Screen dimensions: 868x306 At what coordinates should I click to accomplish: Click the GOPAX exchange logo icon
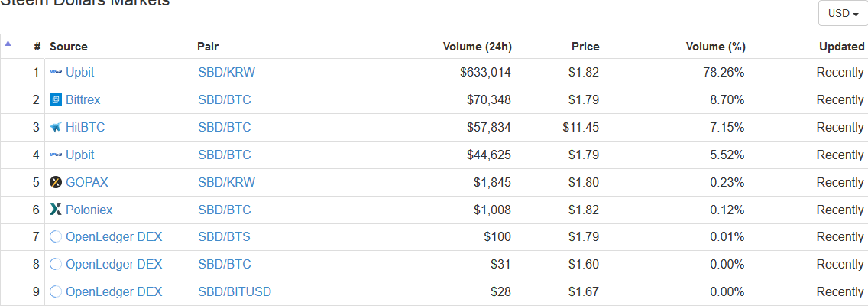[x=55, y=183]
